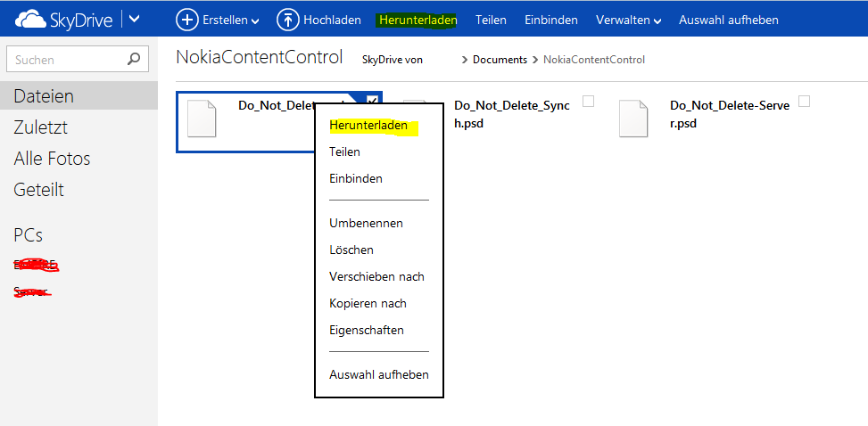Screen dimensions: 868x426
Task: Open the Do_Not_Delete_Synch.psd file name
Action: click(511, 115)
